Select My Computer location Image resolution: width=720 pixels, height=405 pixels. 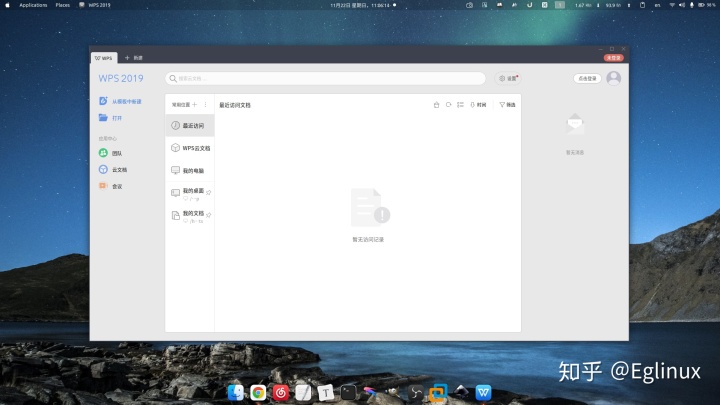click(190, 170)
